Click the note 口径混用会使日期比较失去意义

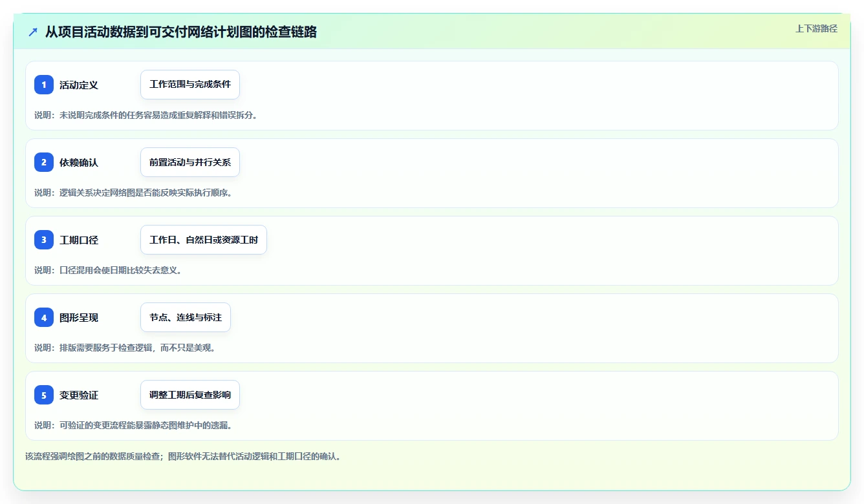108,270
